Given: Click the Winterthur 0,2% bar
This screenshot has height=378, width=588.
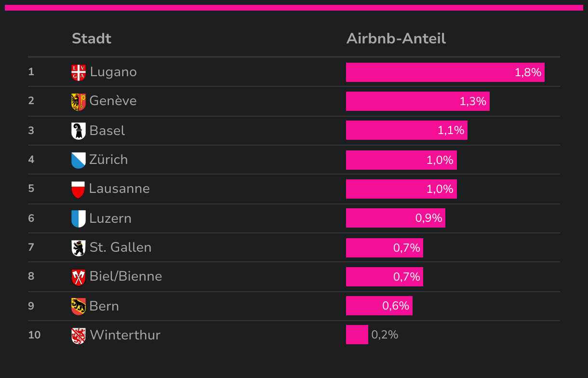Looking at the screenshot, I should 357,335.
